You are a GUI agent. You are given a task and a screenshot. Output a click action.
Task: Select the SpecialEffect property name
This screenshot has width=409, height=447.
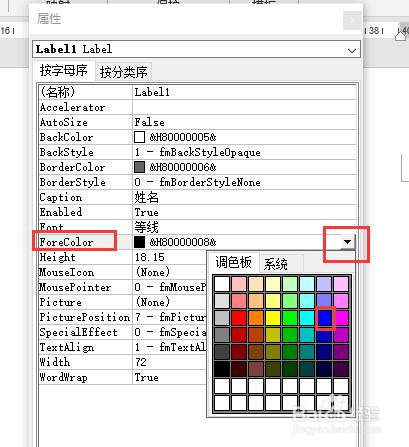pyautogui.click(x=78, y=332)
